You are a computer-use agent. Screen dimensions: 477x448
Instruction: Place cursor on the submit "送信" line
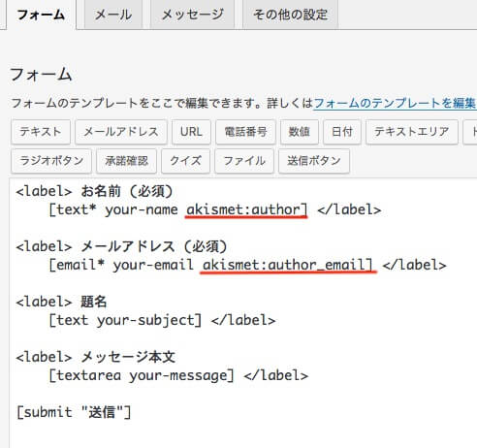74,412
